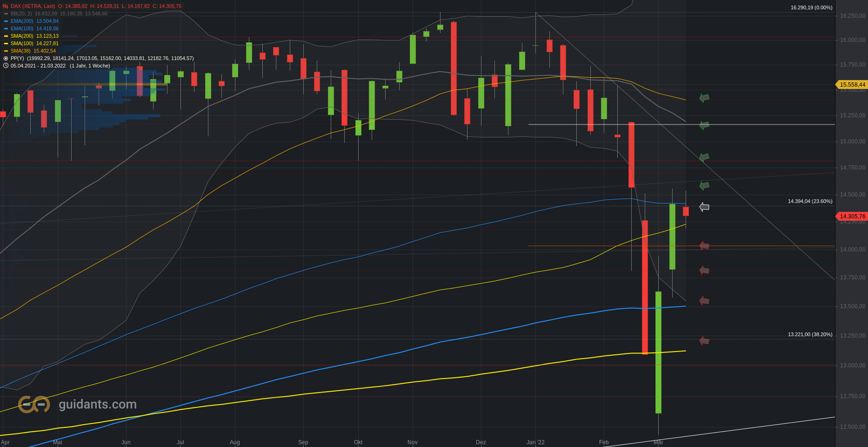Click the green arrow on the gray horizontal line
868x447 pixels.
(704, 125)
